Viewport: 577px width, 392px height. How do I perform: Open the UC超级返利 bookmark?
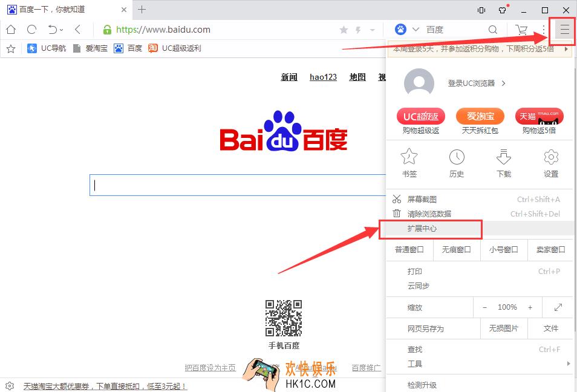(174, 48)
